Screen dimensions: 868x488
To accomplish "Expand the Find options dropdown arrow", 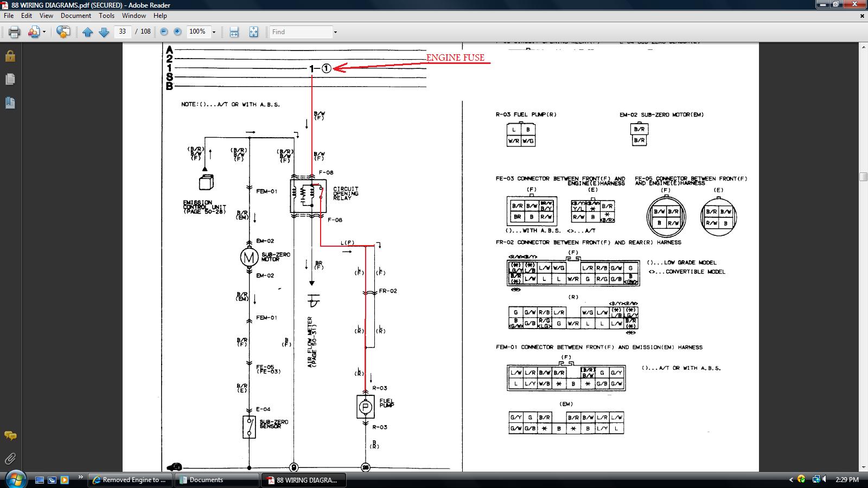I will 335,32.
